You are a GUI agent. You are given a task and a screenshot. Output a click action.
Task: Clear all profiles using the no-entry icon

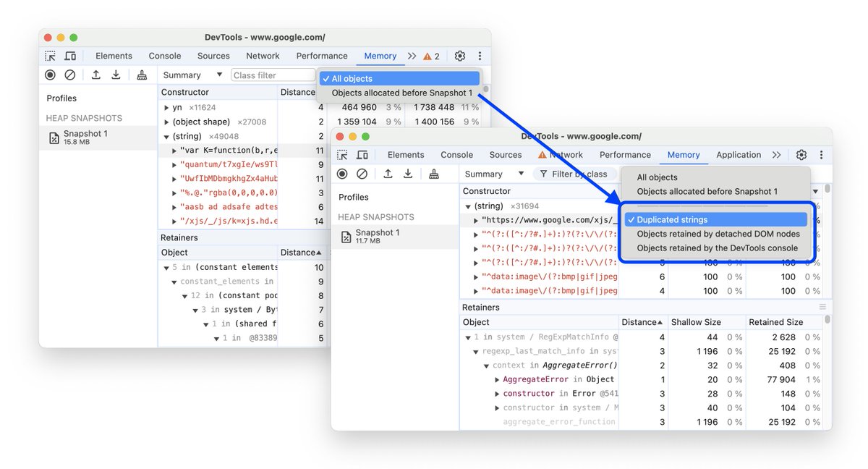coord(362,174)
